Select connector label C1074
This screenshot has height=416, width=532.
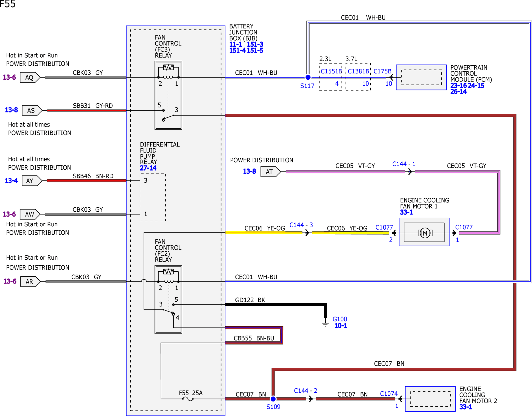(389, 394)
